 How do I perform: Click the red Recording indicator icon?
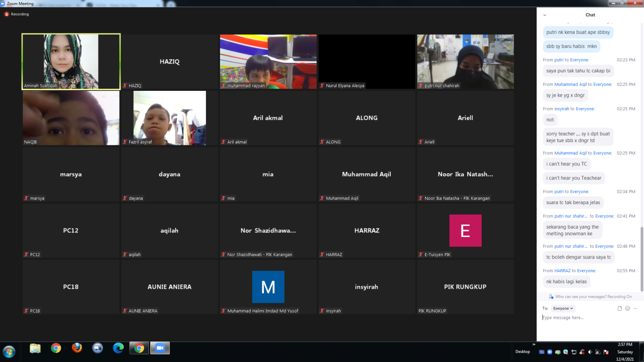click(7, 14)
